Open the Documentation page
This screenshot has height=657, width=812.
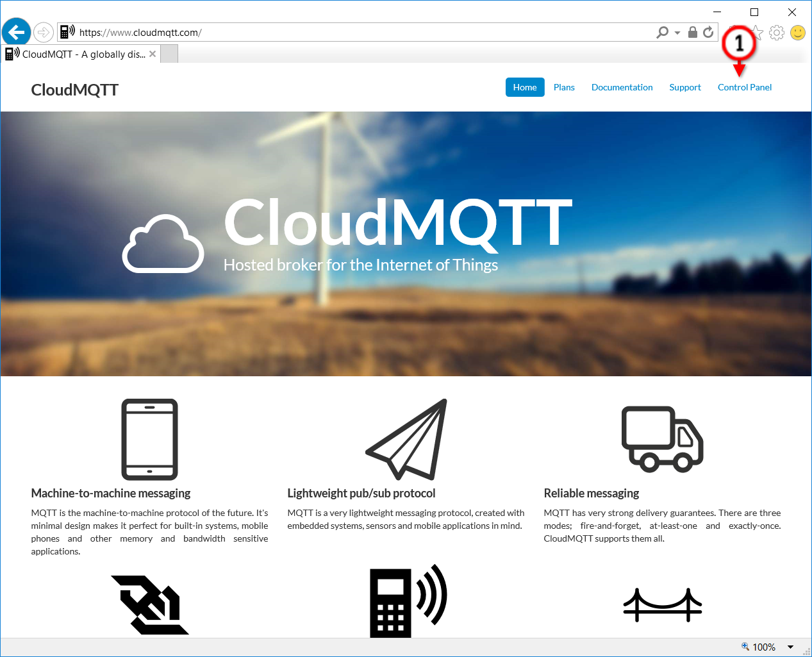click(x=622, y=87)
